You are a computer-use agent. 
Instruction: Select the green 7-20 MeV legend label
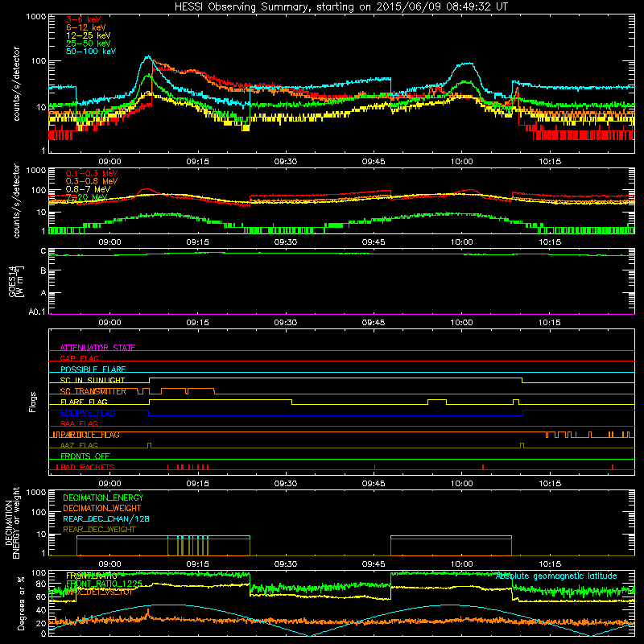pyautogui.click(x=87, y=197)
